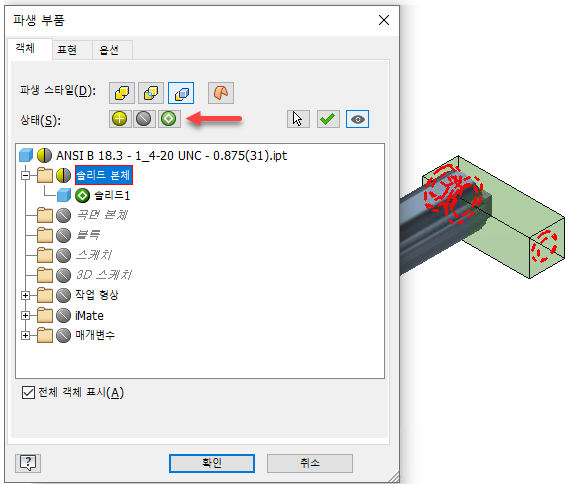Choose the work surface body derive style
576x484 pixels.
click(221, 93)
